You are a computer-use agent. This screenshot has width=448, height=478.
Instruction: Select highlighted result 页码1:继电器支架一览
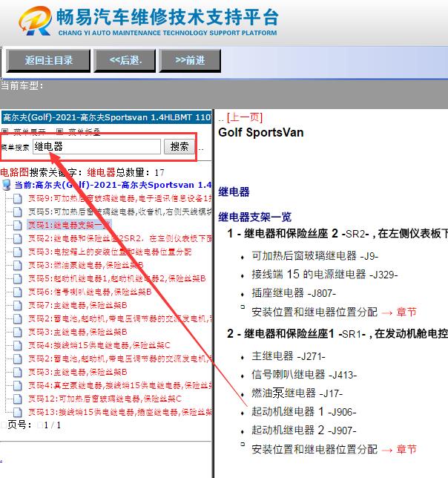(x=69, y=225)
